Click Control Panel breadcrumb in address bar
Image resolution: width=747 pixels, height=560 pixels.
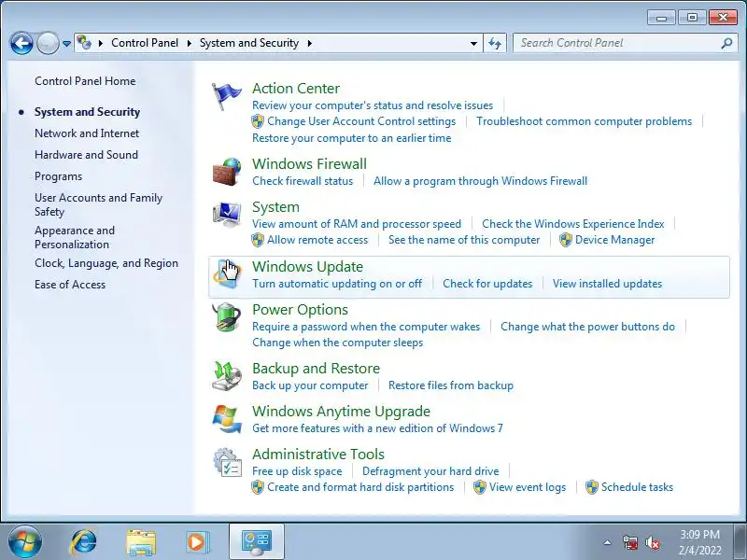tap(145, 43)
